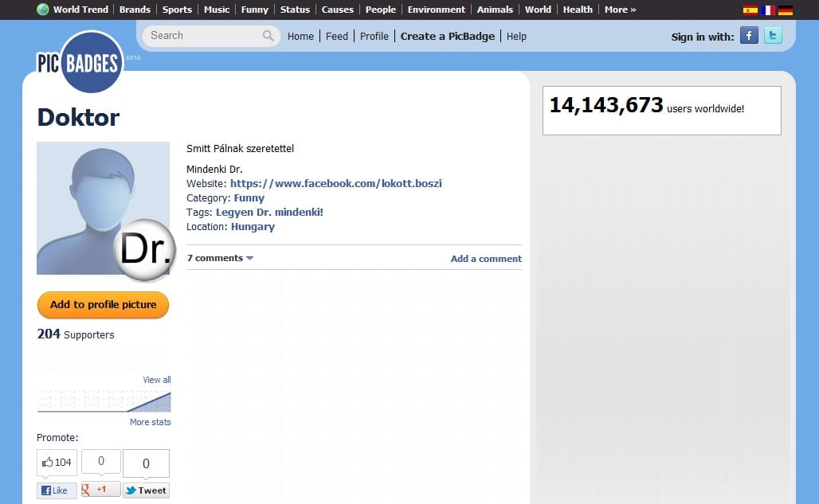Click Add a comment
This screenshot has width=819, height=504.
pos(486,258)
